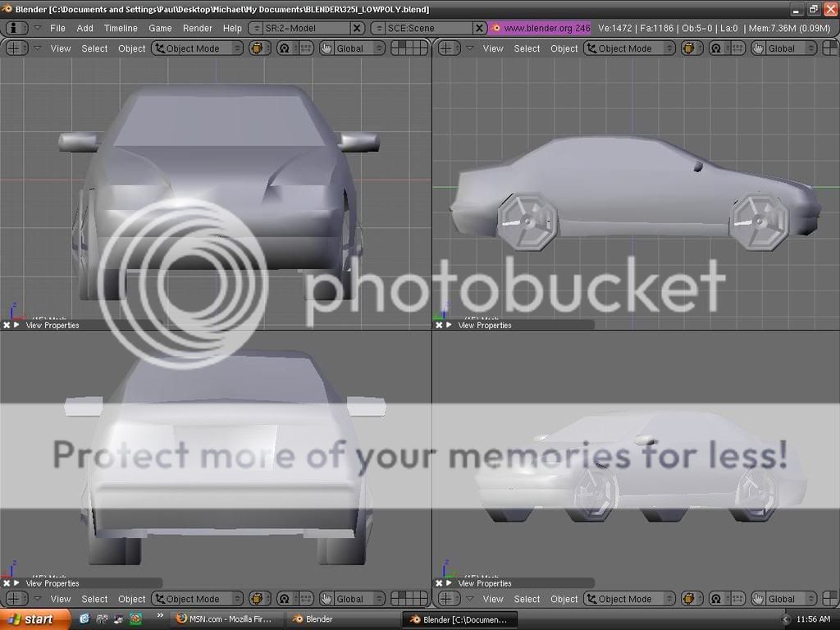Image resolution: width=840 pixels, height=630 pixels.
Task: Toggle the first layer button in side view header
Action: click(829, 44)
